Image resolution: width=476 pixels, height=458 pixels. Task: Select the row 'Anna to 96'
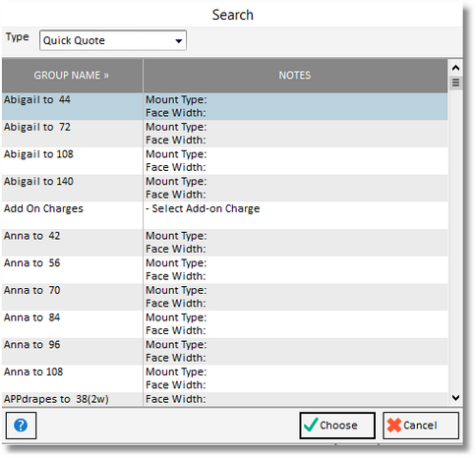[x=224, y=351]
